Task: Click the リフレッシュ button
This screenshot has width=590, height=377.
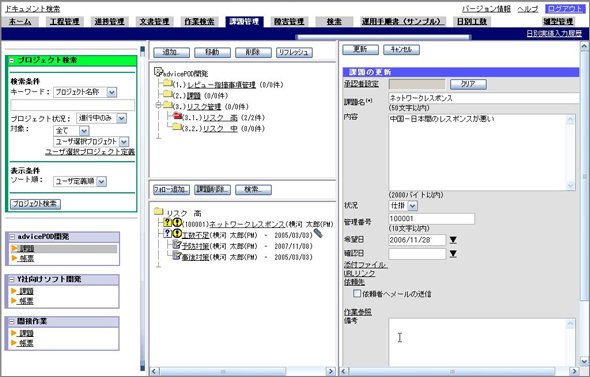Action: click(294, 52)
